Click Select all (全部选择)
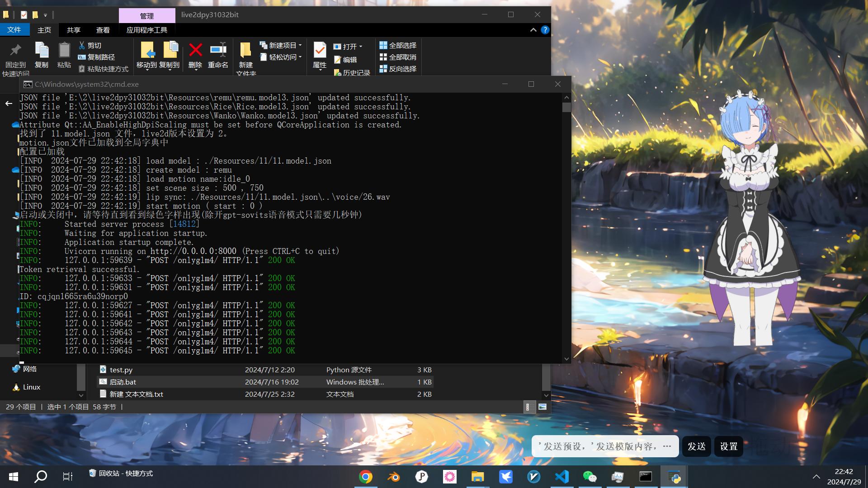The height and width of the screenshot is (488, 868). 398,46
